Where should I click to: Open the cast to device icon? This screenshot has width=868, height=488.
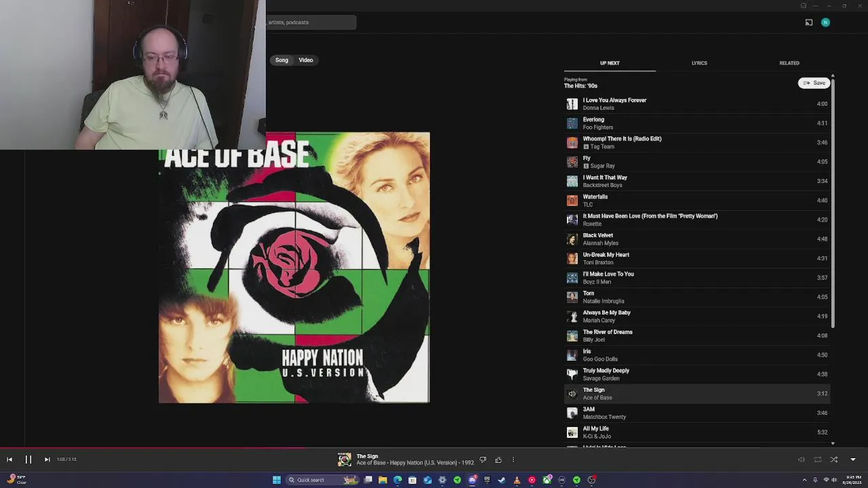tap(809, 22)
